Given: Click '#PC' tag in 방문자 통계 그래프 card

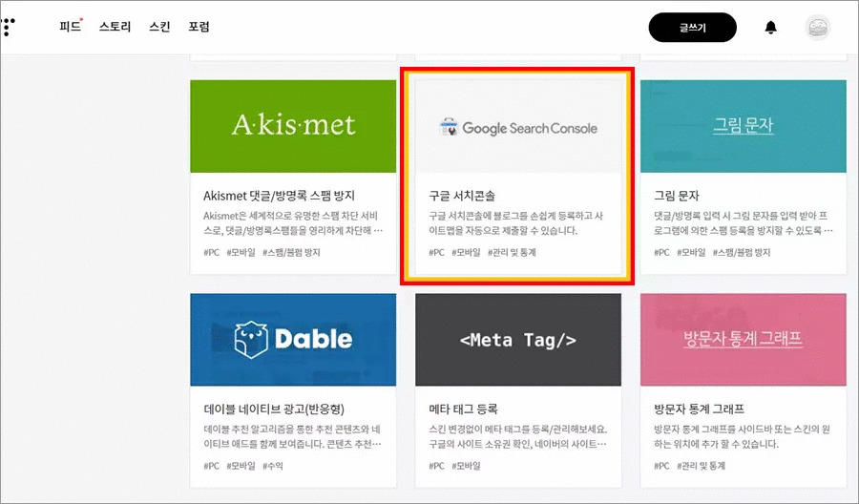Looking at the screenshot, I should [661, 466].
